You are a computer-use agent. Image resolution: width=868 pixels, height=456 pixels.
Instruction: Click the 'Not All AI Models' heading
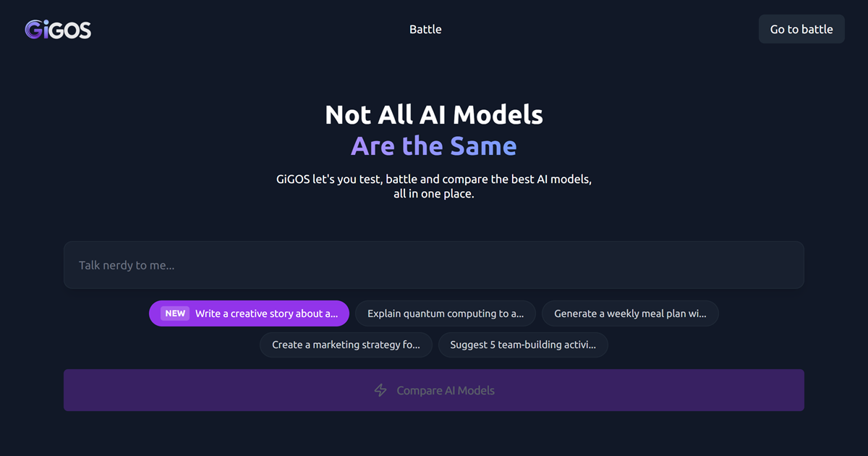coord(434,114)
